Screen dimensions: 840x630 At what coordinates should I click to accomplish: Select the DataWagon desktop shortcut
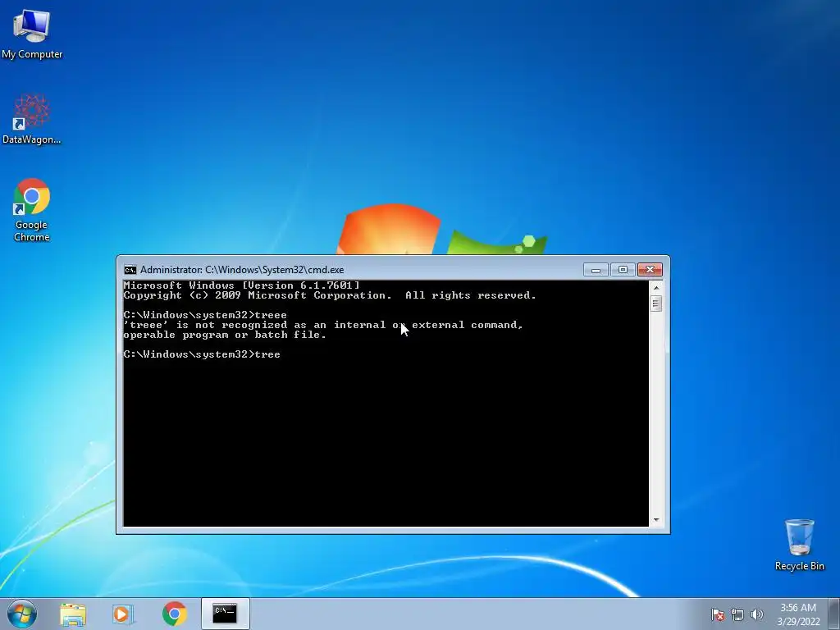click(x=32, y=119)
